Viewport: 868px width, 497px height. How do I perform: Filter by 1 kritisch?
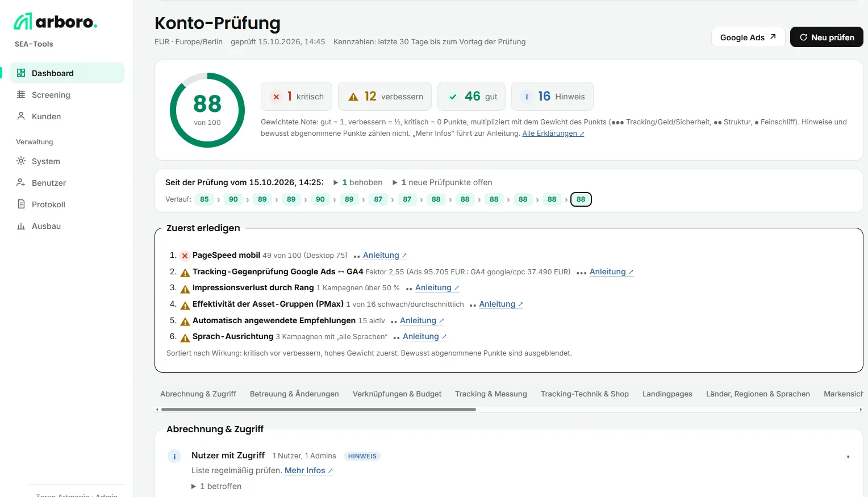click(x=297, y=97)
